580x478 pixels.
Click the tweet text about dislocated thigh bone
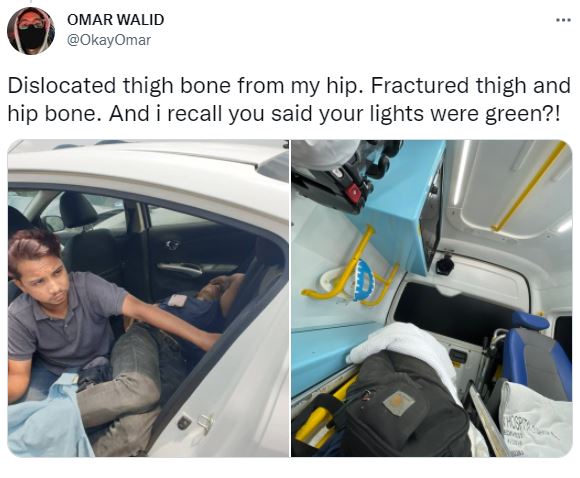[x=289, y=99]
